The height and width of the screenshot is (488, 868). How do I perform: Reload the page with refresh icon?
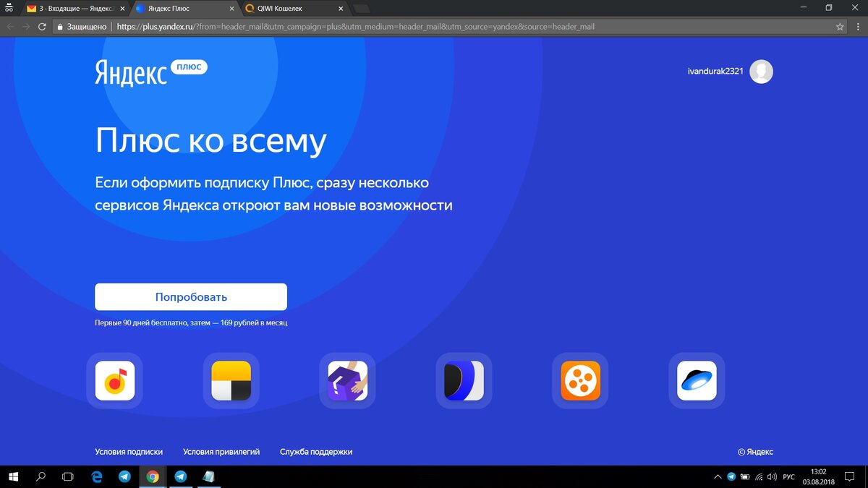coord(43,27)
